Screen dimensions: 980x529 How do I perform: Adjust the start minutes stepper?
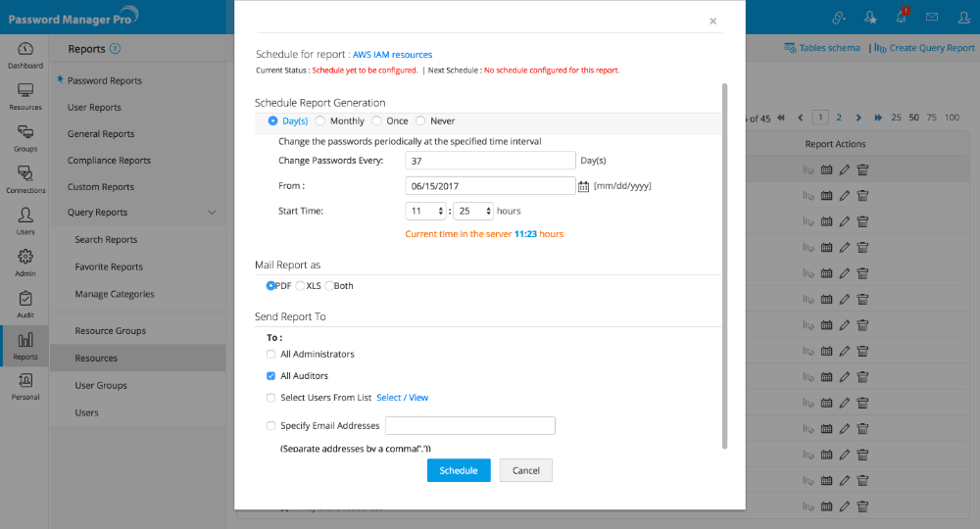[487, 211]
